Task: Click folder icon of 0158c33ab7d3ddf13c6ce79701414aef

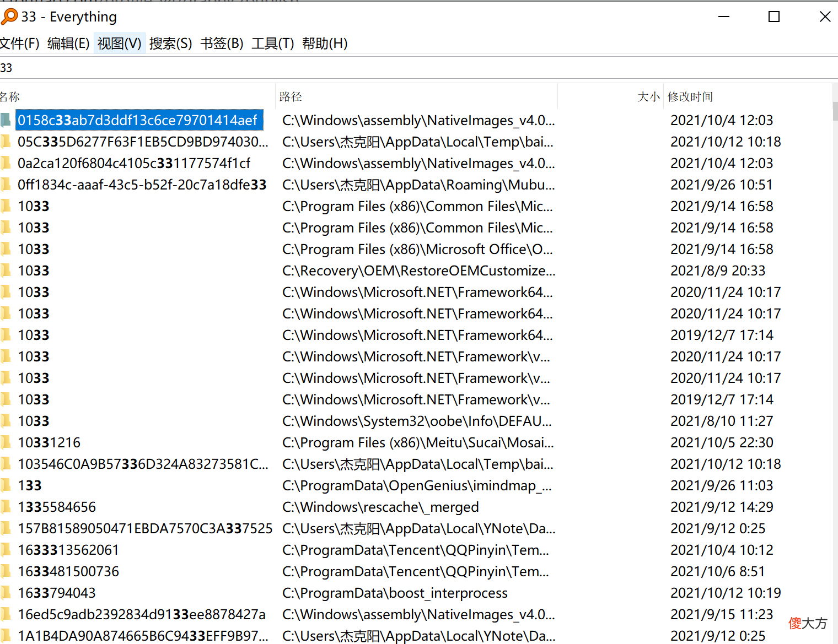Action: pos(6,120)
